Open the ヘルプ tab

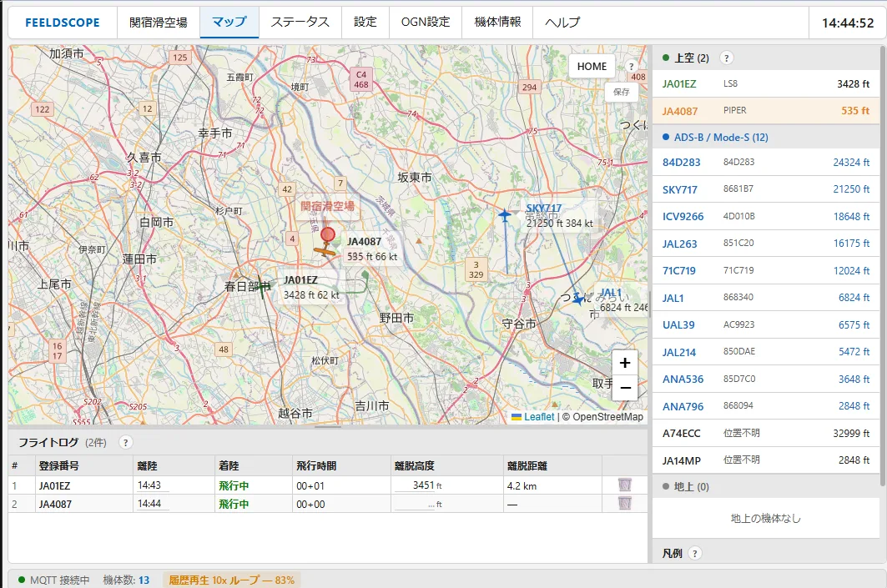coord(562,22)
